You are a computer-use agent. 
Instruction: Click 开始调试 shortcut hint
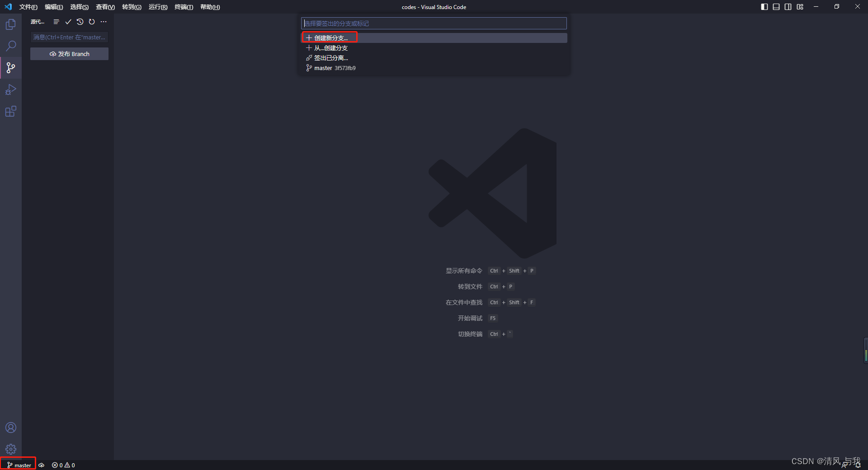(470, 318)
